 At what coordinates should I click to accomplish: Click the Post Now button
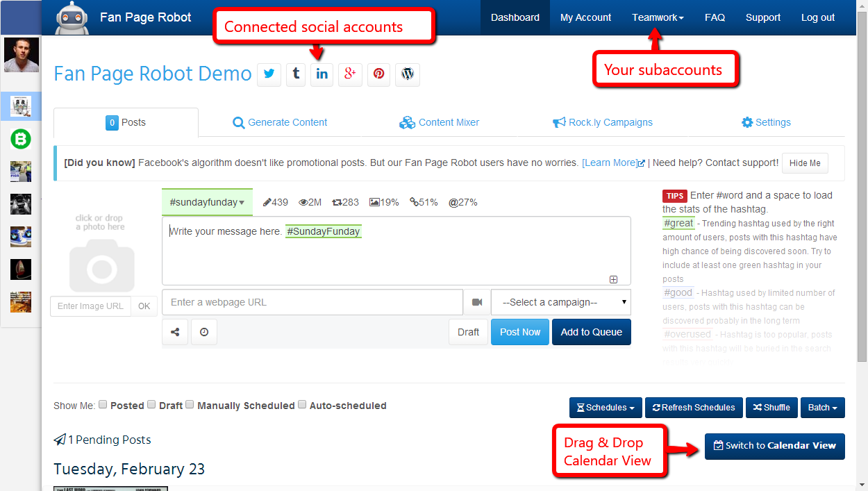[520, 332]
